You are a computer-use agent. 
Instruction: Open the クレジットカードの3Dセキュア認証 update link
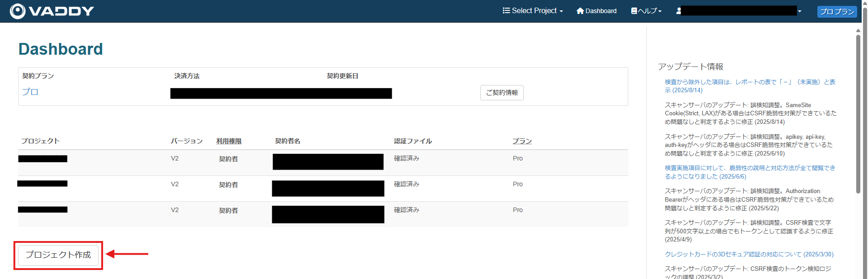pyautogui.click(x=749, y=254)
